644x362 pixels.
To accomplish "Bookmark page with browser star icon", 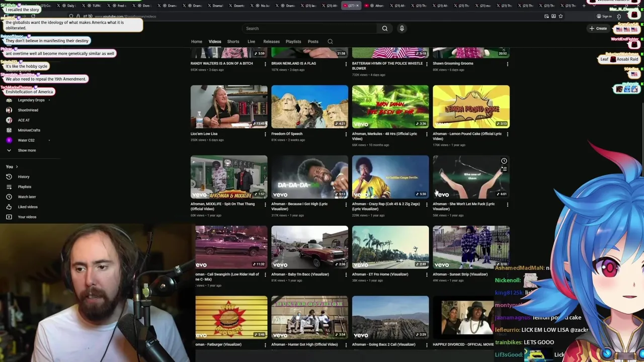I will coord(560,16).
